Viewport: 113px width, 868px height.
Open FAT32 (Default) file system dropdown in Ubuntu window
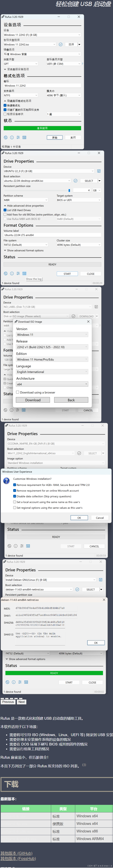26,245
